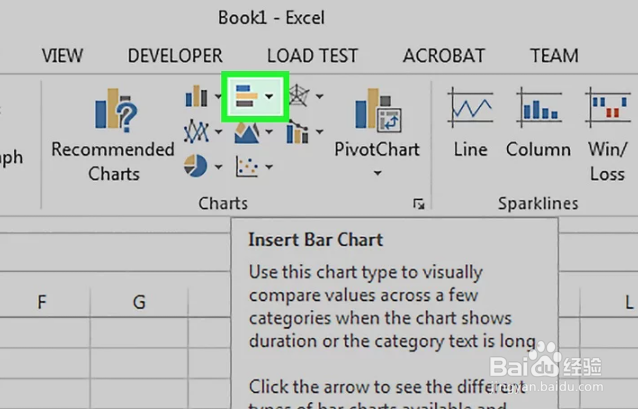Select column F header
This screenshot has width=638, height=409.
pos(42,302)
